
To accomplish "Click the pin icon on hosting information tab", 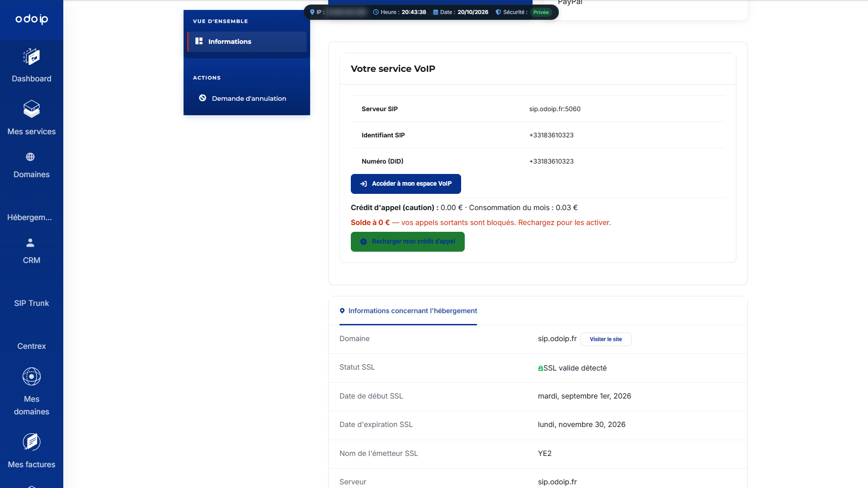I will point(342,311).
